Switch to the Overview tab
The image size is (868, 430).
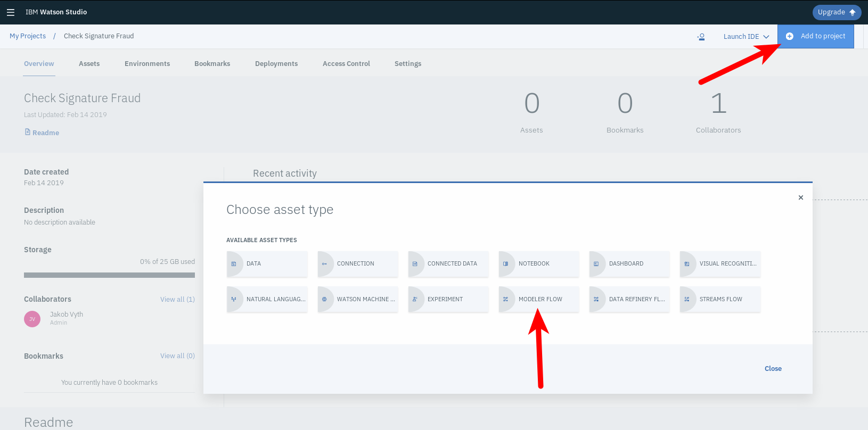tap(39, 64)
